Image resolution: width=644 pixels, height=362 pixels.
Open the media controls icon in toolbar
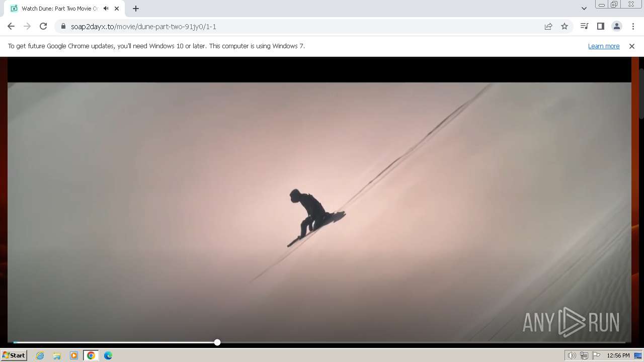pos(584,26)
